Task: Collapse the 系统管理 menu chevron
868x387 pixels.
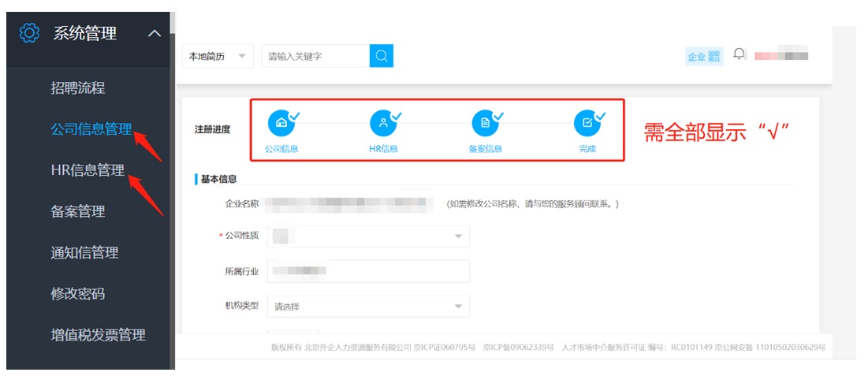Action: coord(154,33)
